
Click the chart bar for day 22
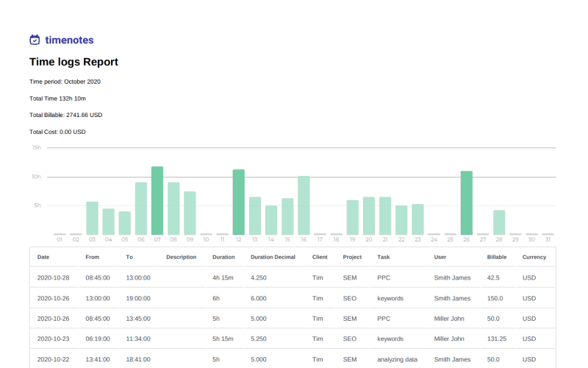401,220
